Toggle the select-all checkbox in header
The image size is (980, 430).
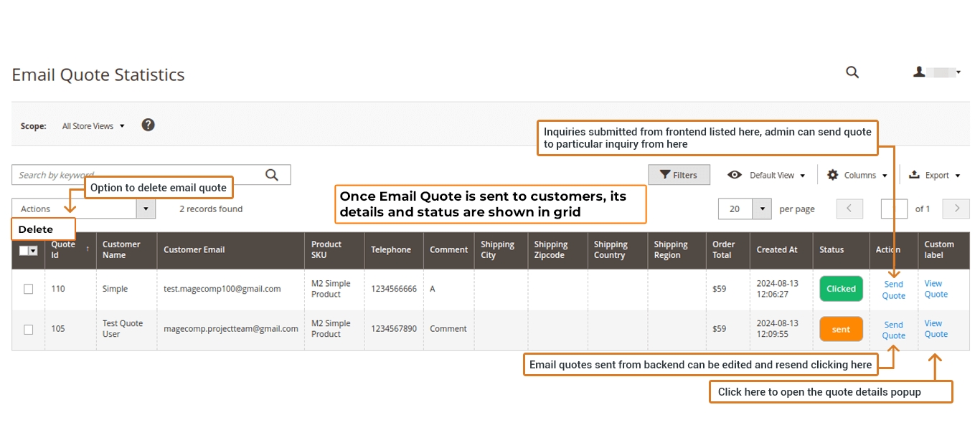pos(24,250)
